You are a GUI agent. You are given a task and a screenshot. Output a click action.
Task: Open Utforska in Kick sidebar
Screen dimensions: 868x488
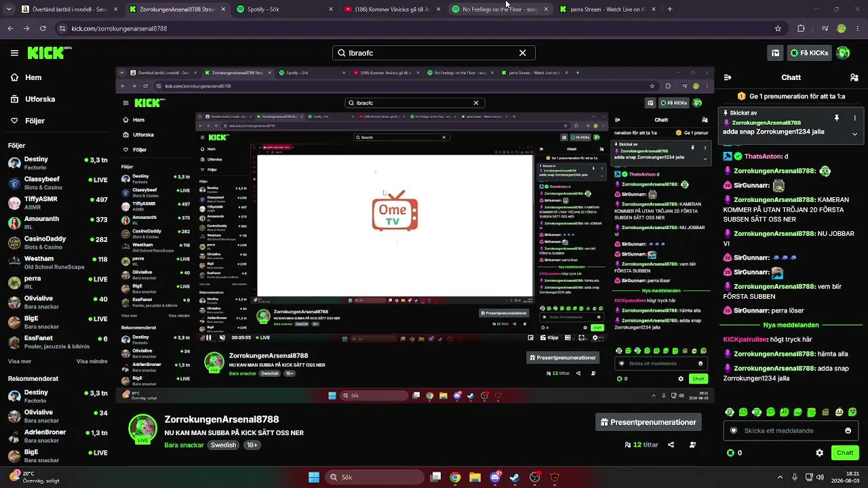pos(33,99)
